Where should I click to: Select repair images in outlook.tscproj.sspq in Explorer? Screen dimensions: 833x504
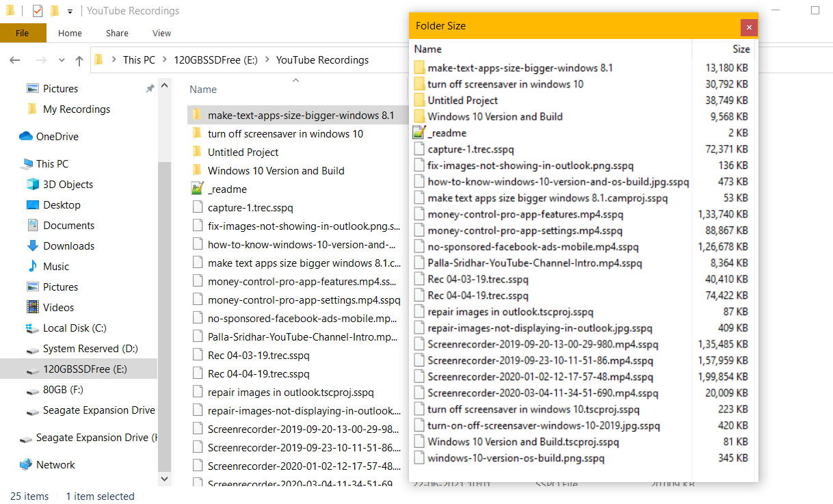click(291, 393)
